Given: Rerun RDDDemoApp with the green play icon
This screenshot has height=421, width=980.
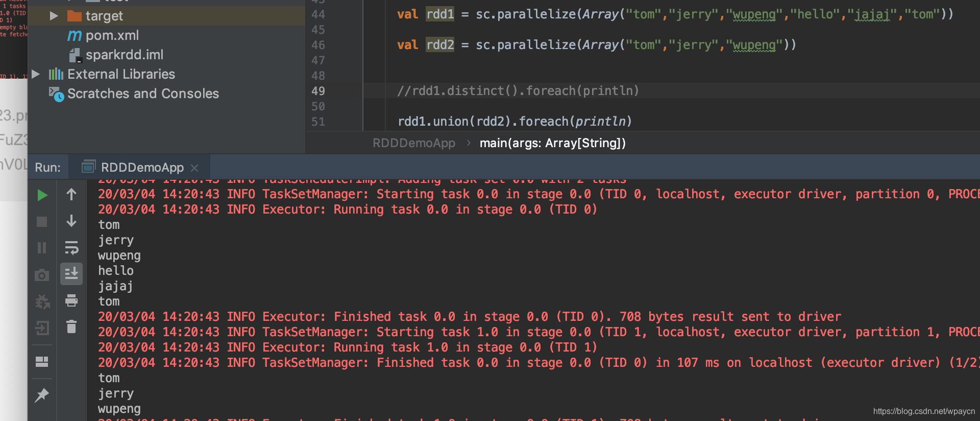Looking at the screenshot, I should (42, 195).
